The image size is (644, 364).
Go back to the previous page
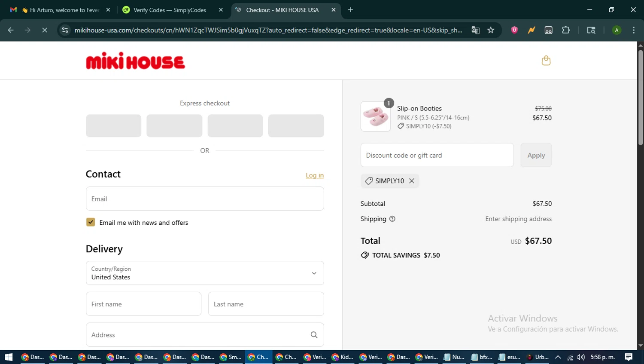tap(11, 30)
